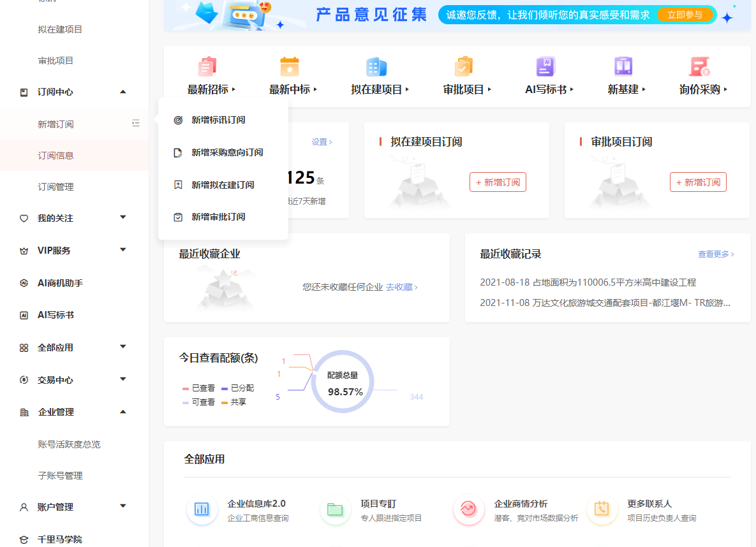
Task: Expand the 全部应用 sidebar arrow
Action: coord(123,347)
